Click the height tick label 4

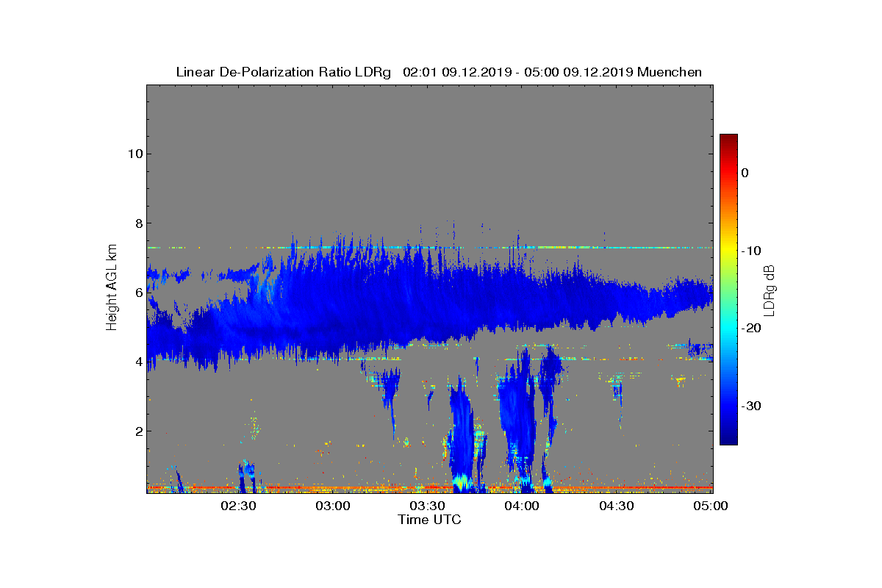coord(137,362)
